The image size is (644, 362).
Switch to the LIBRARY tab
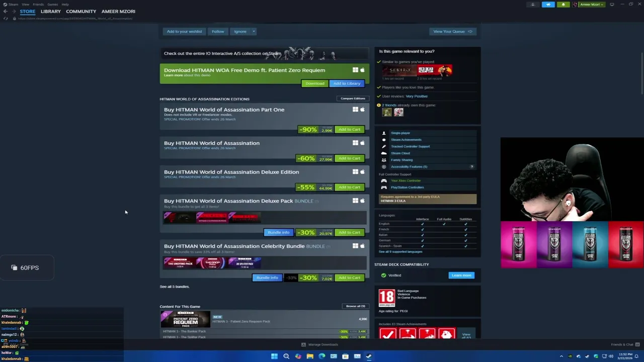(x=51, y=11)
